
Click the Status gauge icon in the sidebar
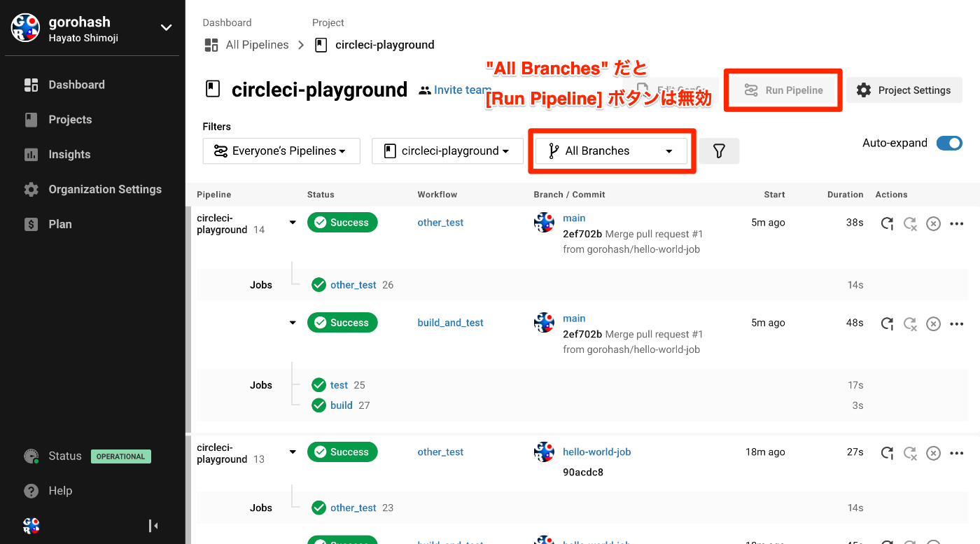[31, 456]
